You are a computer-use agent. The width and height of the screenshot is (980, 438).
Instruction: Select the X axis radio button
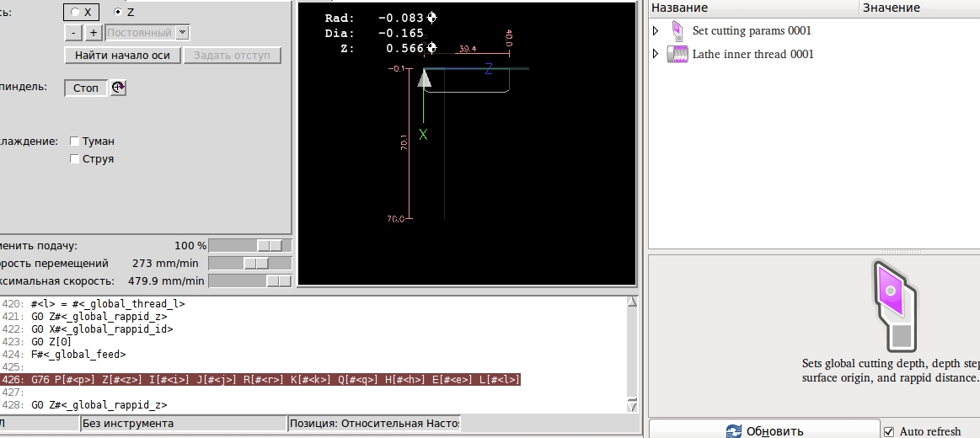(x=75, y=12)
